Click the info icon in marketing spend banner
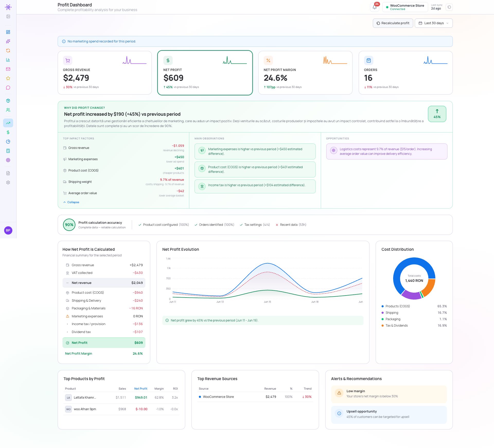The width and height of the screenshot is (494, 448). click(64, 41)
